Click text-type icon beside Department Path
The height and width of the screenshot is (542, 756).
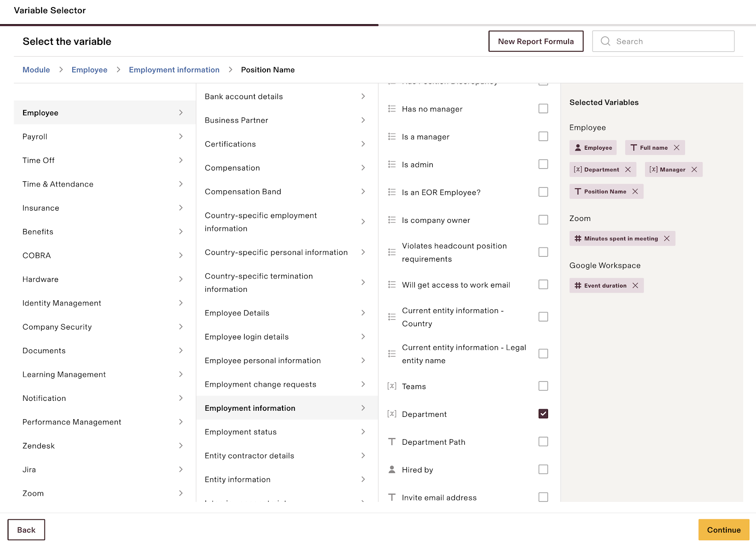[392, 442]
